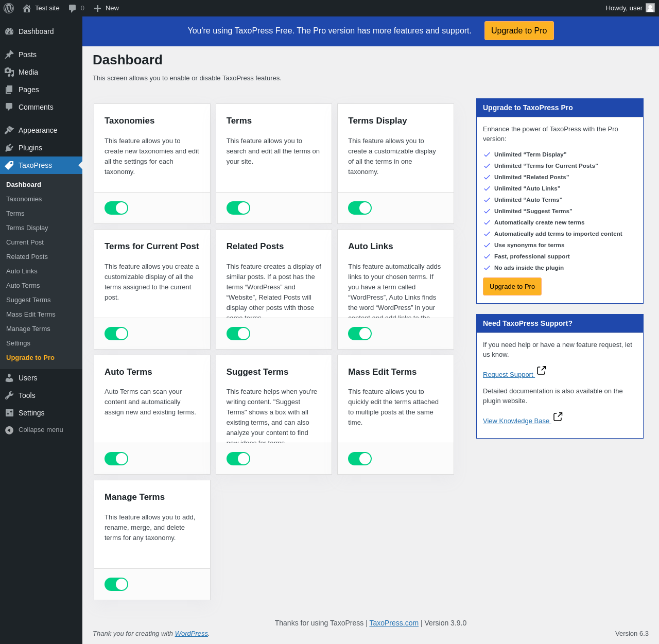Open the Users sidebar menu label

[x=28, y=378]
